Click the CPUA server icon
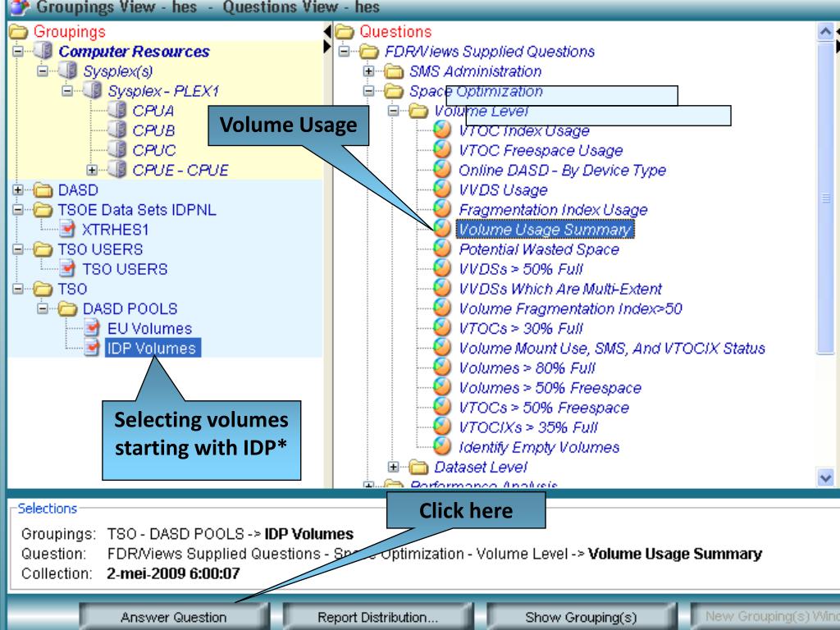840x630 pixels. point(116,110)
